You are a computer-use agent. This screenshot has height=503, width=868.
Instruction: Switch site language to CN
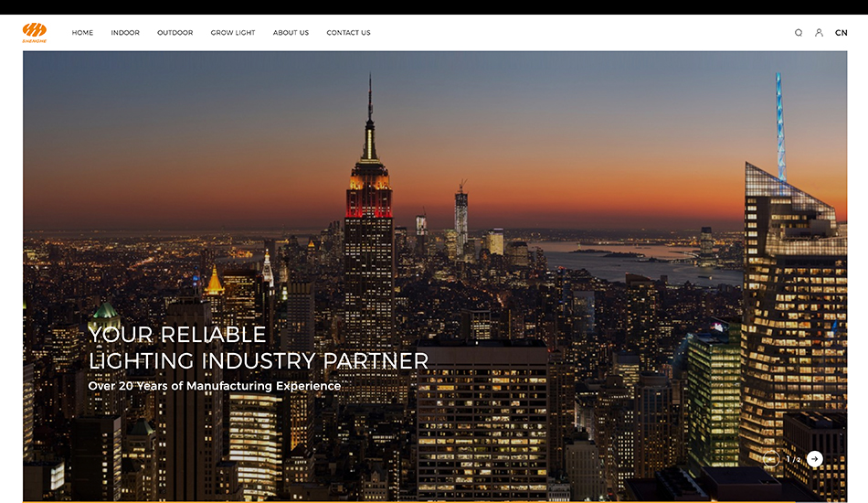coord(841,33)
